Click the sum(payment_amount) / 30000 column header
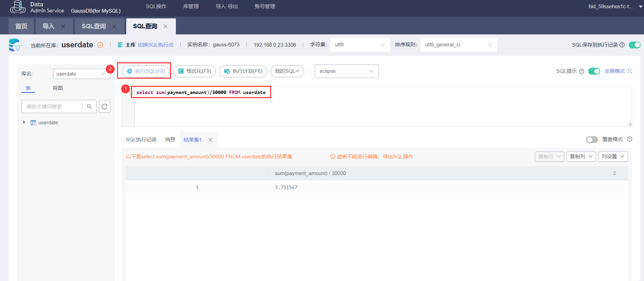644x281 pixels. [310, 173]
